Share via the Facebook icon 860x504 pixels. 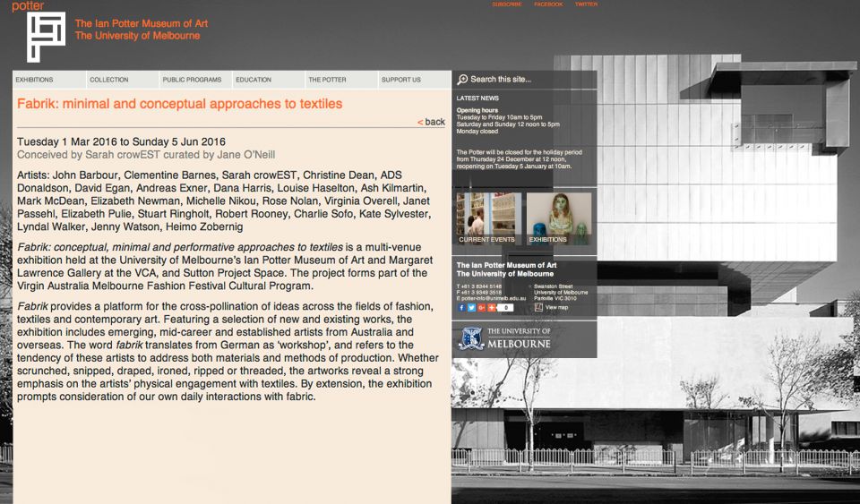(461, 307)
